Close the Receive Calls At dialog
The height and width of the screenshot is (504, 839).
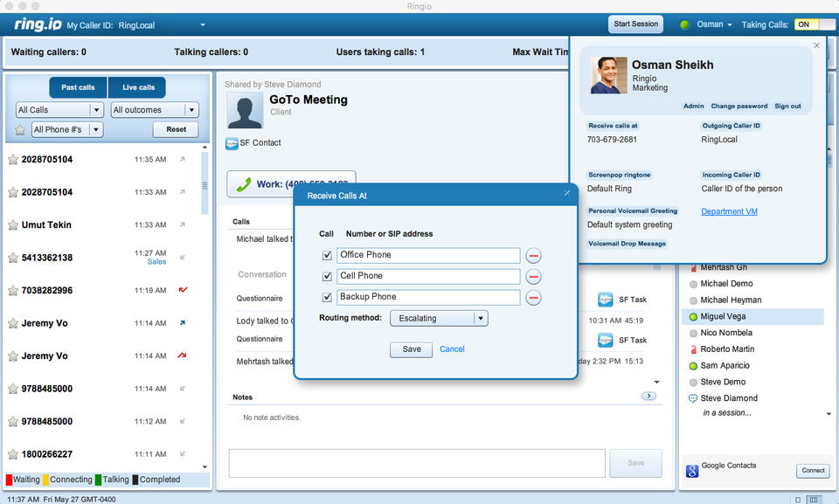pyautogui.click(x=566, y=193)
